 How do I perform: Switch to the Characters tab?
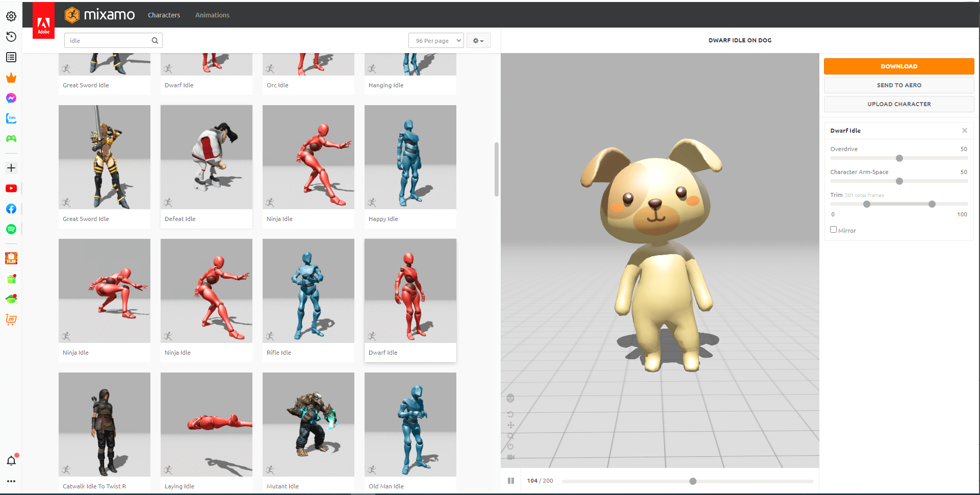click(x=163, y=15)
